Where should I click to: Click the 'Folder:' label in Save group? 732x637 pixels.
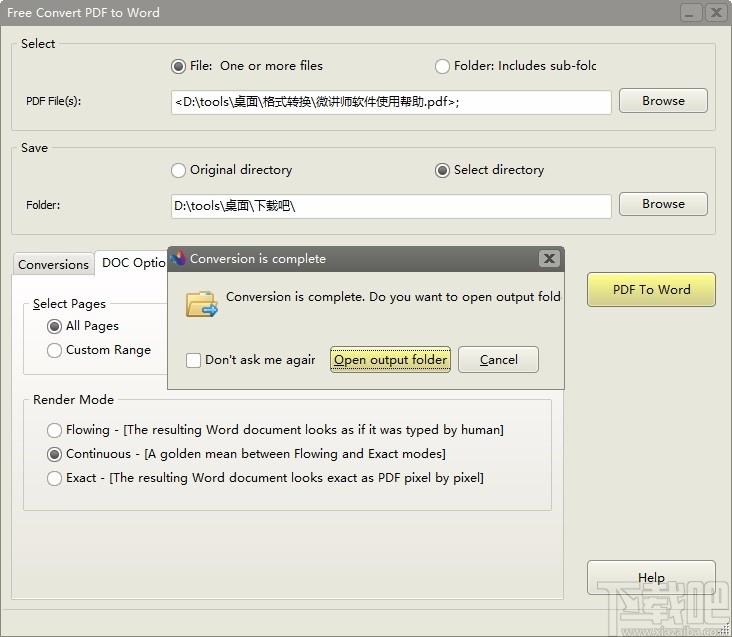coord(43,205)
